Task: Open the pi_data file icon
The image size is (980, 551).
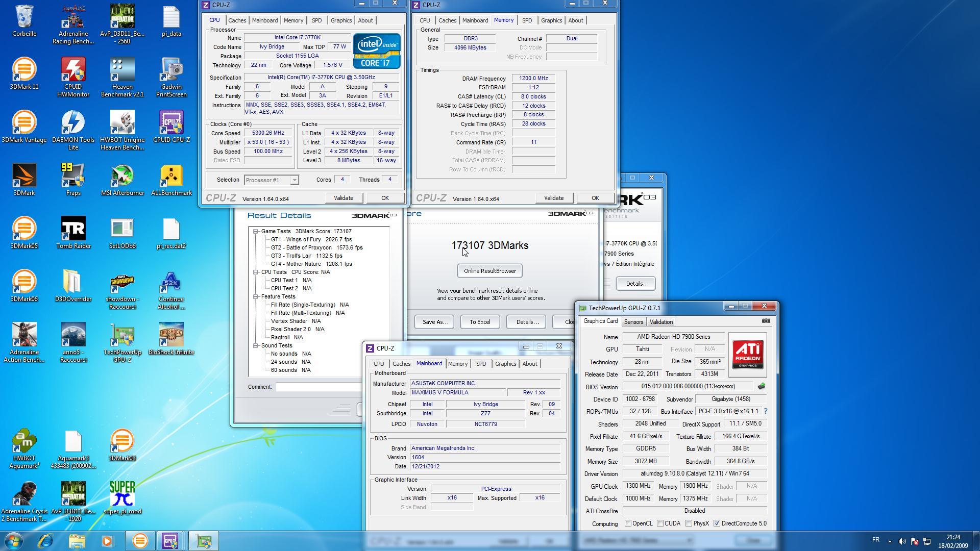Action: (171, 20)
